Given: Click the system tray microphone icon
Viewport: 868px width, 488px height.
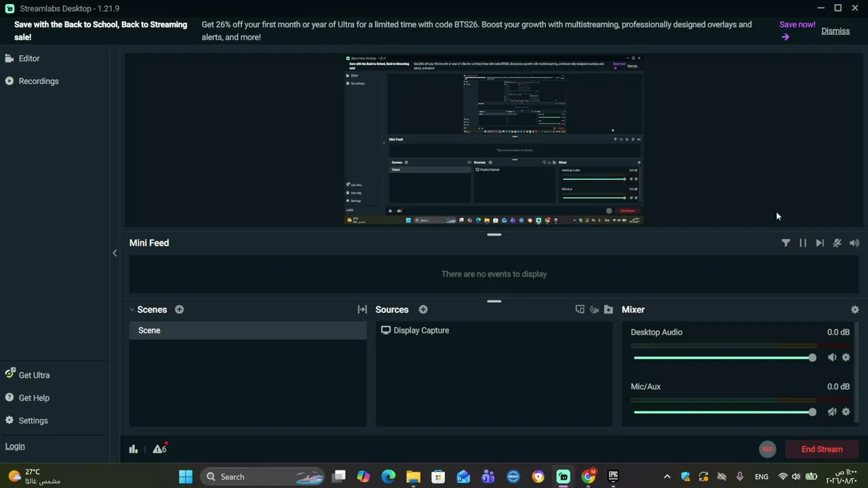Looking at the screenshot, I should coord(740,477).
